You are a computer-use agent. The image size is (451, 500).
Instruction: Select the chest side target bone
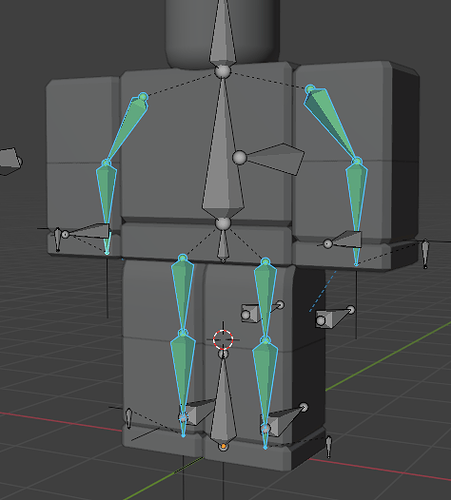[270, 158]
